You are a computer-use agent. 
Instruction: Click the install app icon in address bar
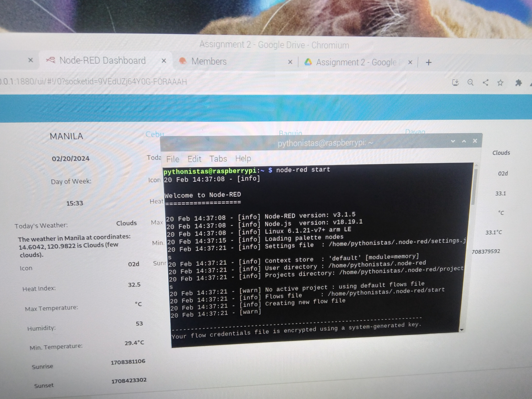pos(455,82)
